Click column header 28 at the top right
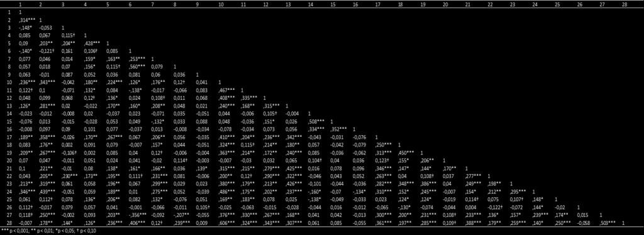Image resolution: width=644 pixels, height=235 pixels. coord(625,5)
